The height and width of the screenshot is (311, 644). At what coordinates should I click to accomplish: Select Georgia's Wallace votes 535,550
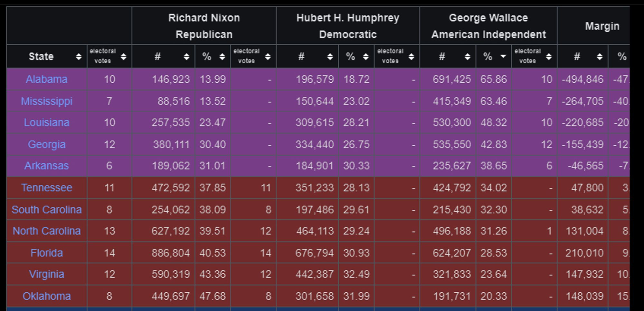coord(452,144)
